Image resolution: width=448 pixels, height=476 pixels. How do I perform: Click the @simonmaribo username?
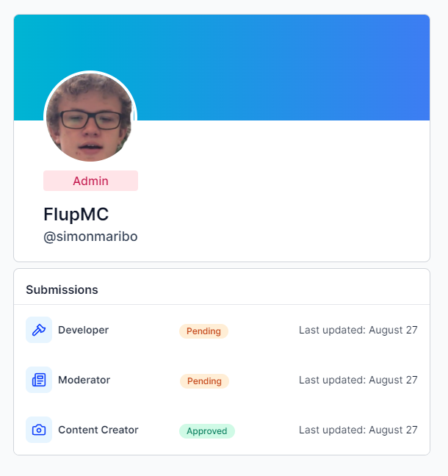click(x=90, y=237)
